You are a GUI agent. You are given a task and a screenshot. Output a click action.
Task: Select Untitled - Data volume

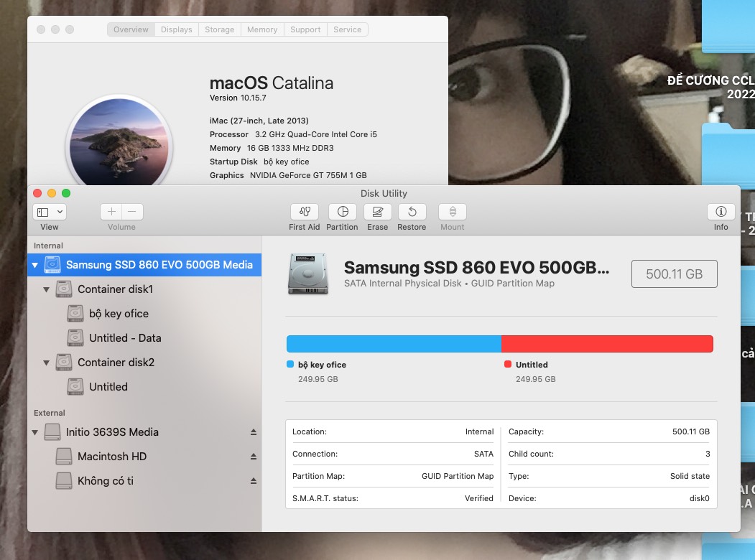tap(144, 338)
